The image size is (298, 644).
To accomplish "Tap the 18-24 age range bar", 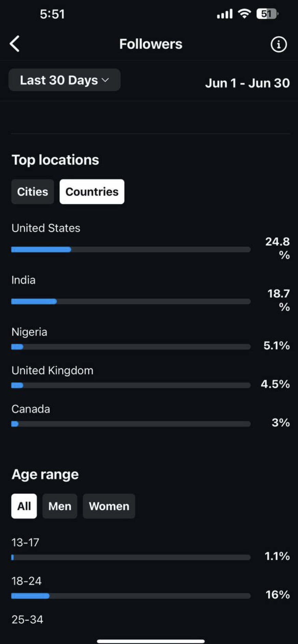I will [131, 596].
